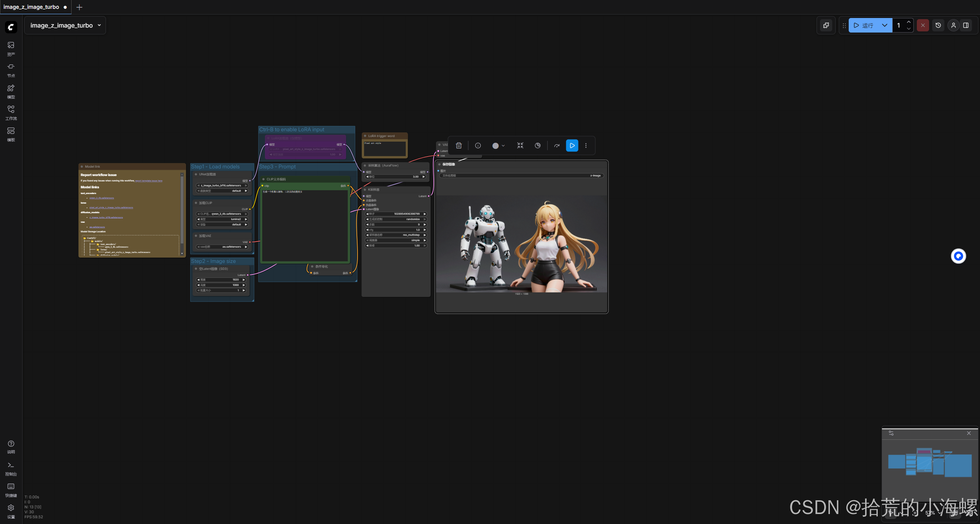
Task: Select the image_z_image_turbo workflow tab
Action: [x=31, y=7]
